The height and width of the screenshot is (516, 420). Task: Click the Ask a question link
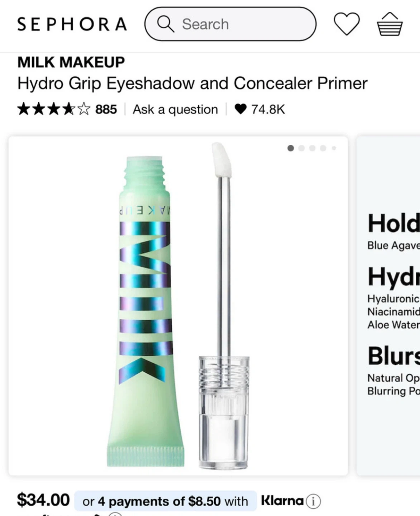tap(175, 109)
